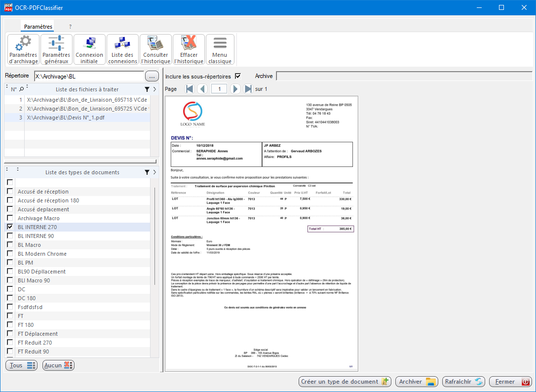
Task: Go to next page in preview
Action: pyautogui.click(x=235, y=89)
